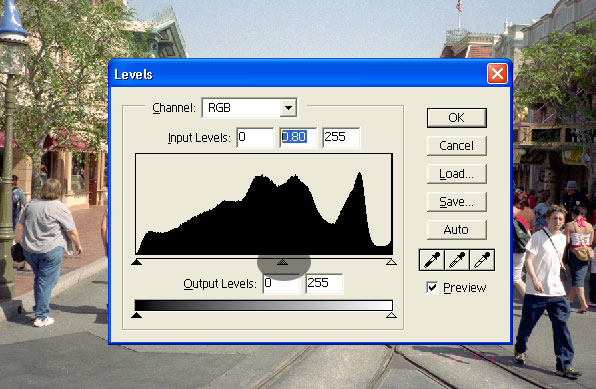Cancel the Levels dialog
Image resolution: width=596 pixels, height=389 pixels.
click(457, 146)
